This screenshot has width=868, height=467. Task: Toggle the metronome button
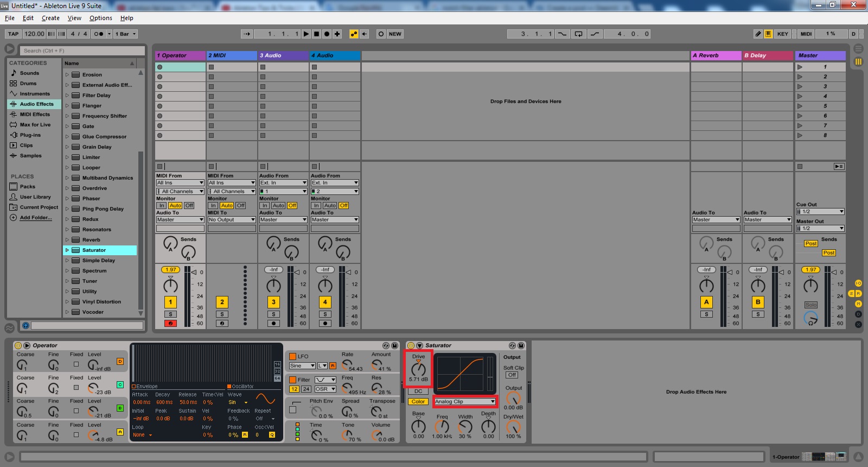pyautogui.click(x=98, y=34)
